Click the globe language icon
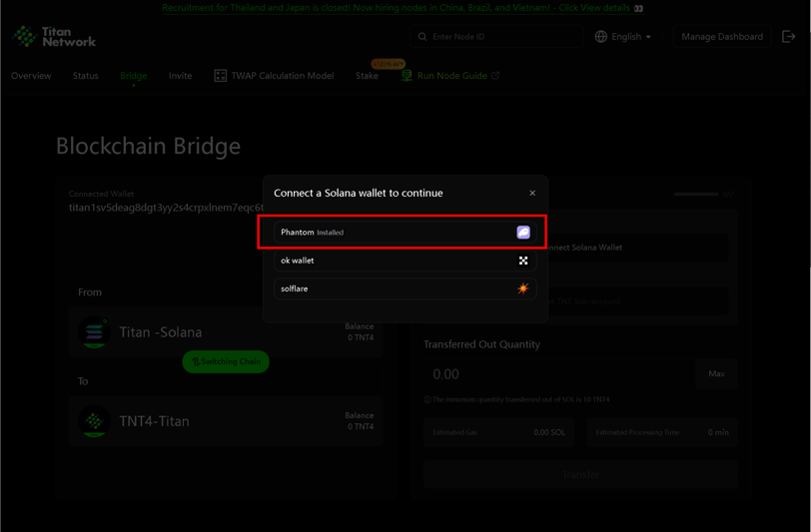811x532 pixels. pyautogui.click(x=601, y=37)
